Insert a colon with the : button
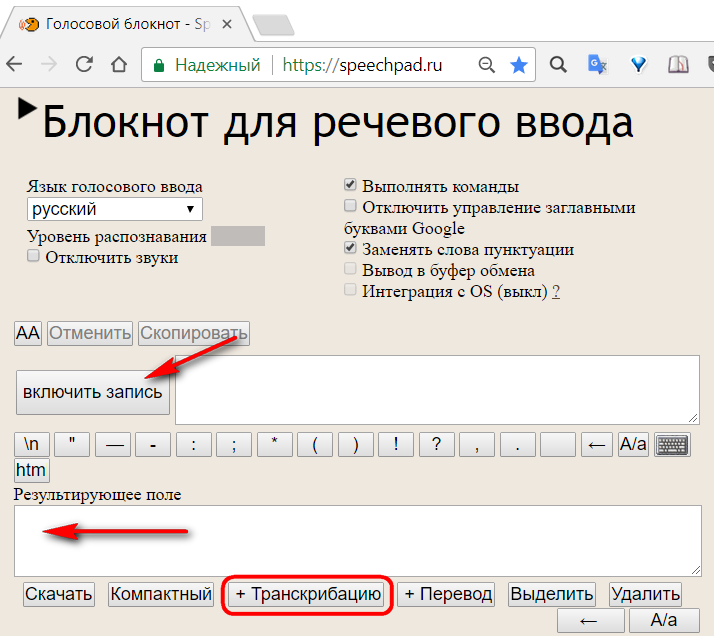This screenshot has width=714, height=636. [x=194, y=444]
